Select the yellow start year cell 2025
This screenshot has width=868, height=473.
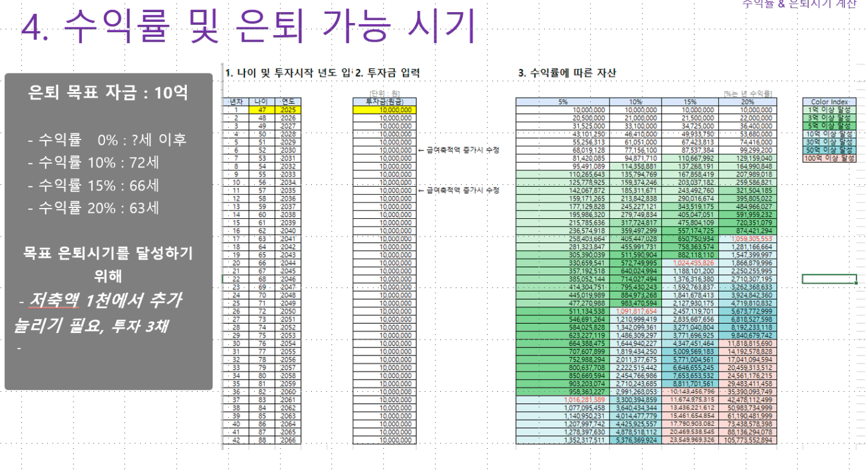[x=287, y=110]
